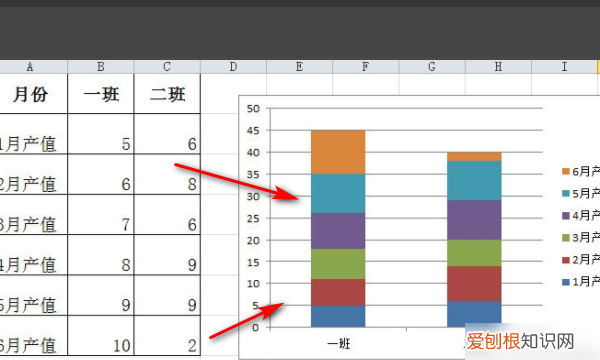Select purple 4月 segment of second bar
This screenshot has width=600, height=360.
pos(474,220)
